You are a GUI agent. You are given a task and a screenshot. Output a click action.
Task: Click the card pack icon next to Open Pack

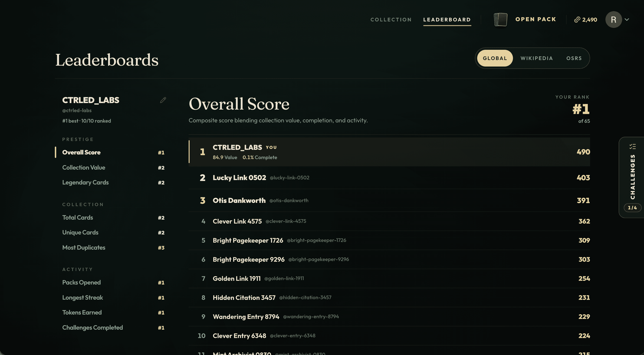point(500,20)
